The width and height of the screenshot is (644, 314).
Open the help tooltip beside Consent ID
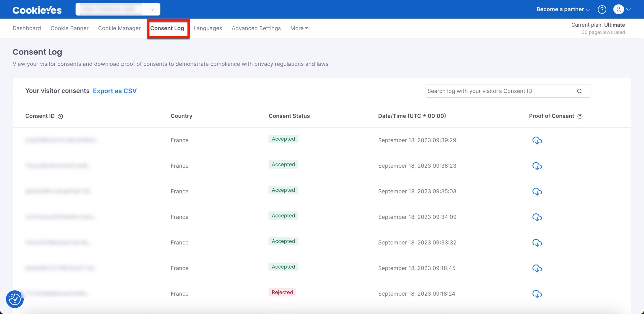pyautogui.click(x=60, y=116)
